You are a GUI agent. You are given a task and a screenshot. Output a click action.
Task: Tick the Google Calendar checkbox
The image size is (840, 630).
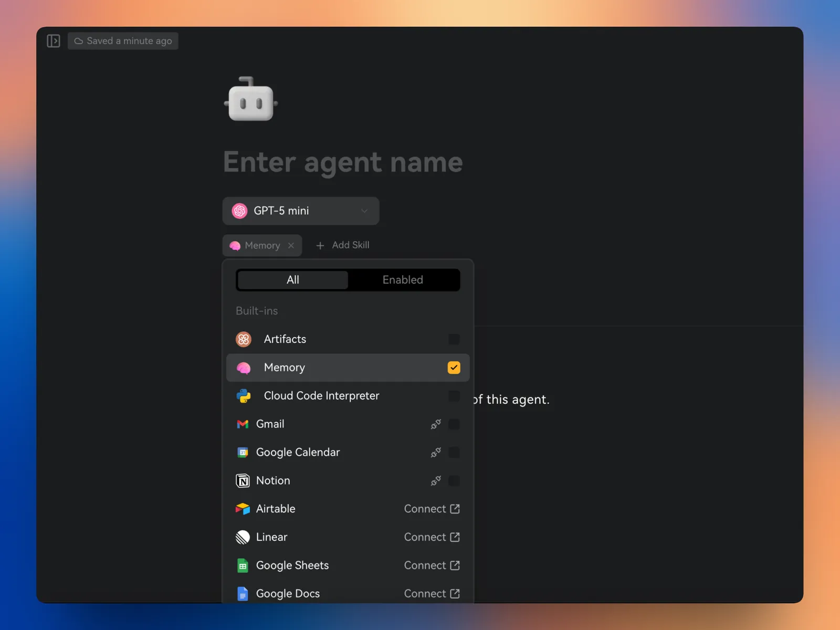(454, 453)
